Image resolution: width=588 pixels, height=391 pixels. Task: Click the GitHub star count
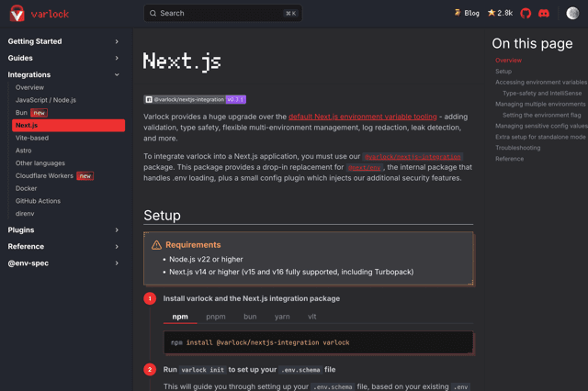click(x=500, y=14)
